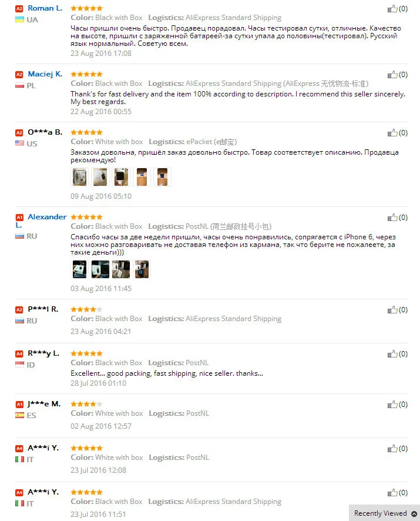Screen dimensions: 420x521
Task: Expand the Recently Viewed panel arrow
Action: click(x=414, y=514)
